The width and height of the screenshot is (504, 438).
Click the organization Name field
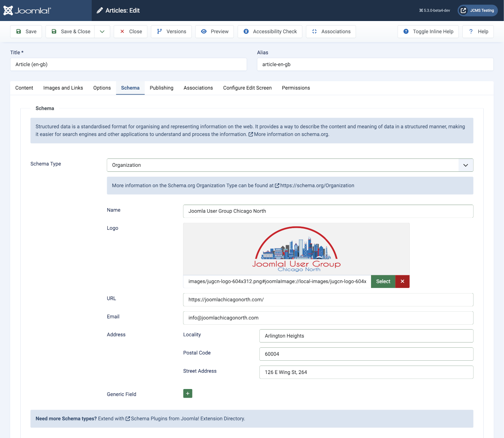[328, 211]
